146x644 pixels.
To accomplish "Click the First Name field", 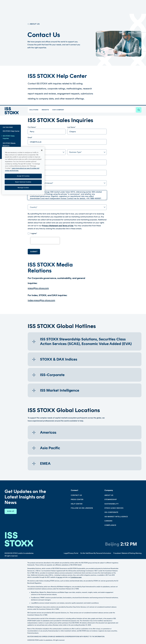I will click(47, 132).
